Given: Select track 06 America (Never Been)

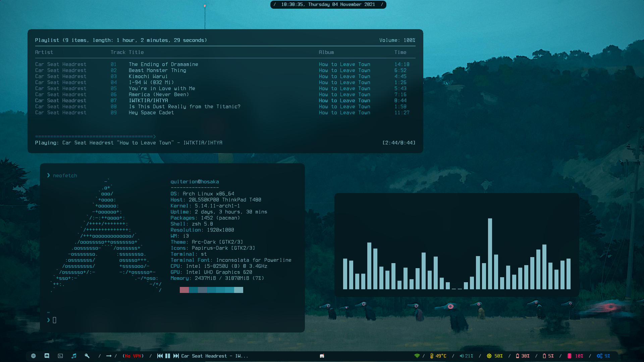Looking at the screenshot, I should (225, 95).
